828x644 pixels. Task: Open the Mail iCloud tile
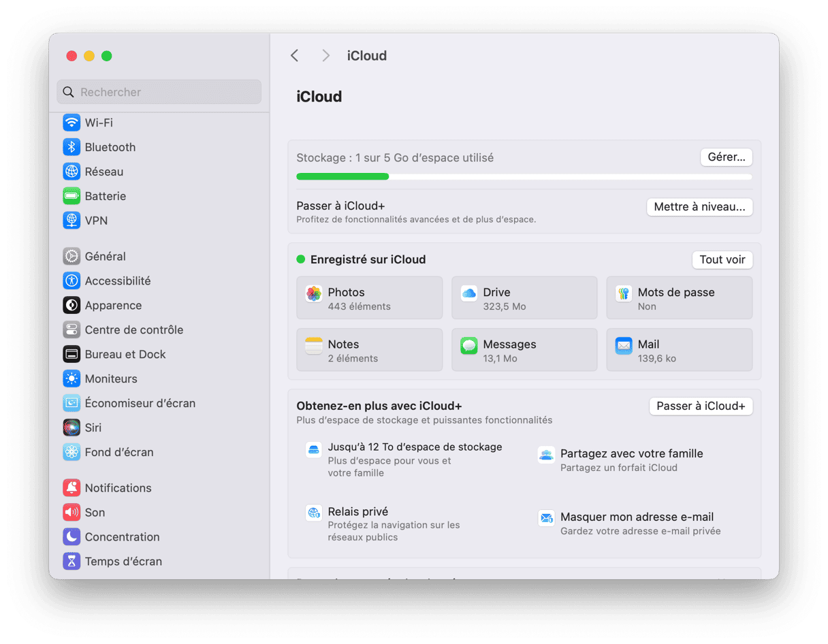(x=679, y=351)
